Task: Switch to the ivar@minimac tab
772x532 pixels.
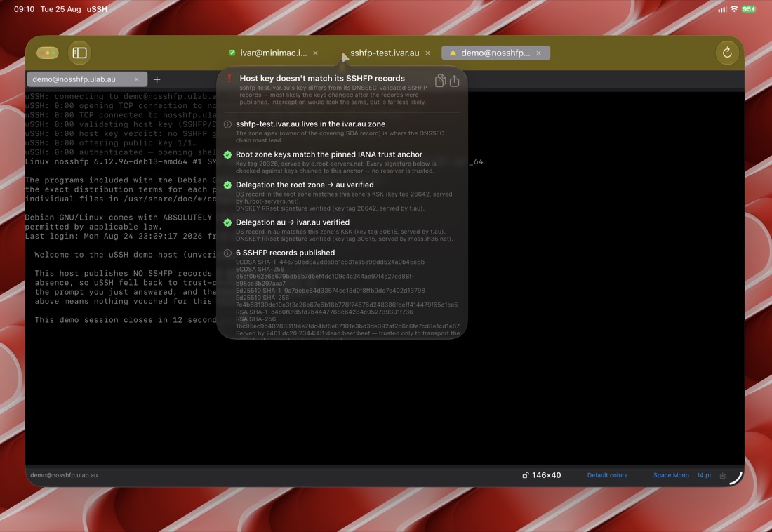Action: 273,53
